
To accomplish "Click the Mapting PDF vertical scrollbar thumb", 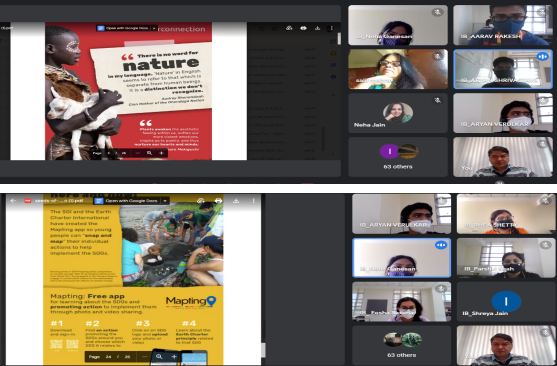I will (263, 350).
